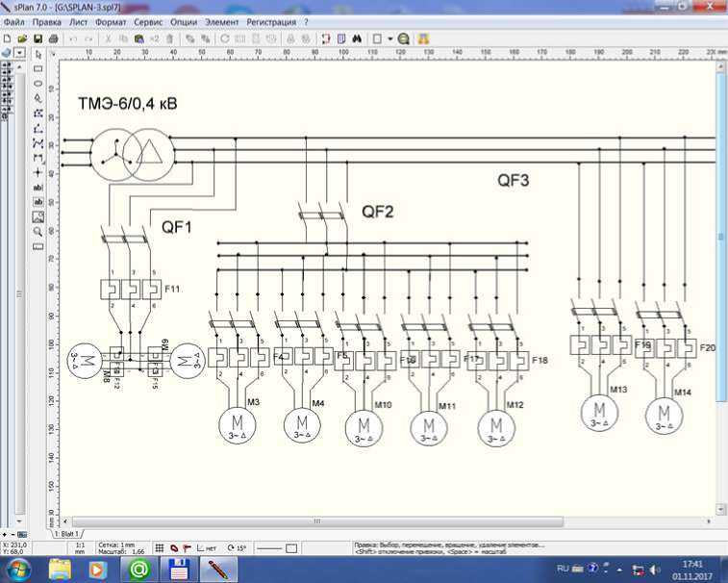The image size is (728, 583).
Task: Choose the rectangle drawing tool
Action: (x=38, y=69)
